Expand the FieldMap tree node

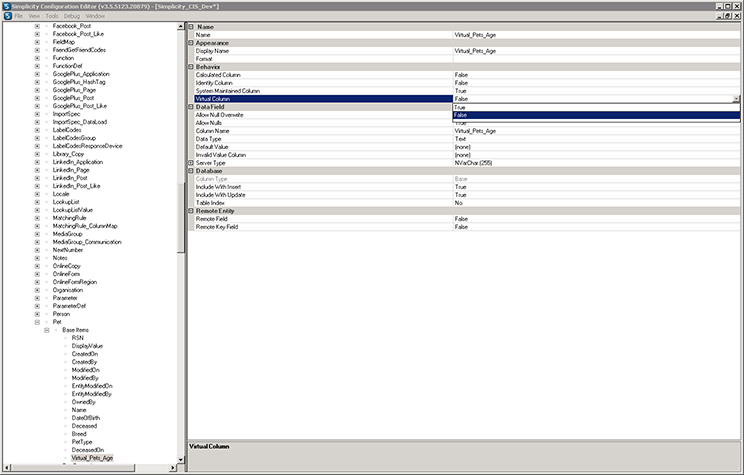coord(37,42)
